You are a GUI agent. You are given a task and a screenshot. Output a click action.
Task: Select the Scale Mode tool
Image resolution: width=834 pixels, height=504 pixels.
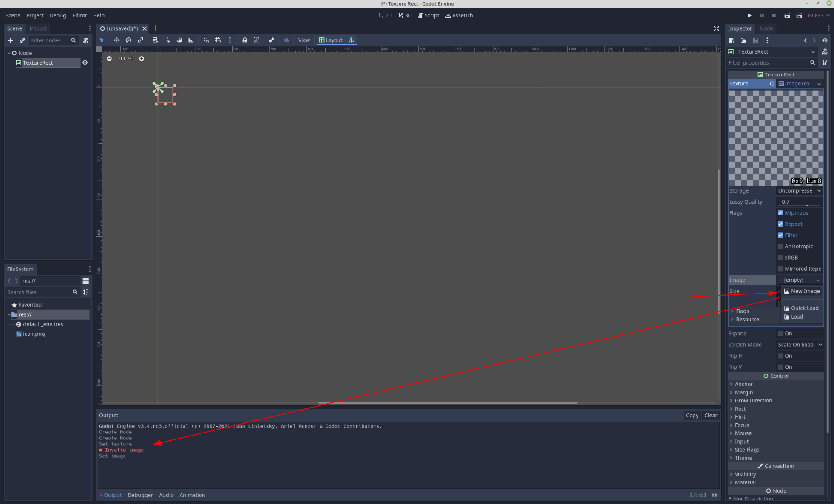[x=141, y=40]
